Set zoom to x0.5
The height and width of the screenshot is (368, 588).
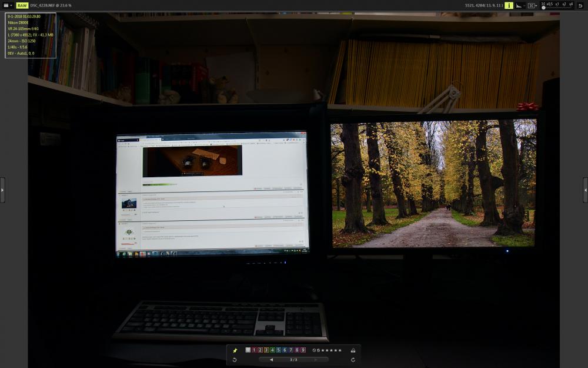[550, 4]
